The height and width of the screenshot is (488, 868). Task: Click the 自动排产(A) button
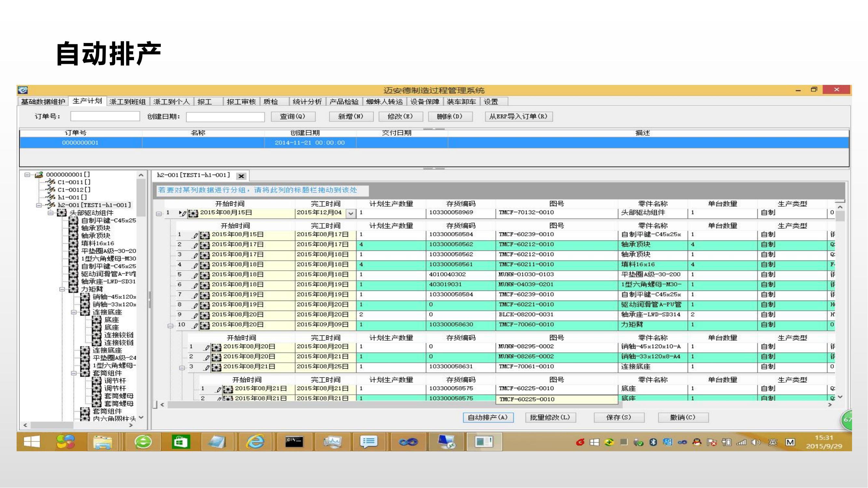488,417
